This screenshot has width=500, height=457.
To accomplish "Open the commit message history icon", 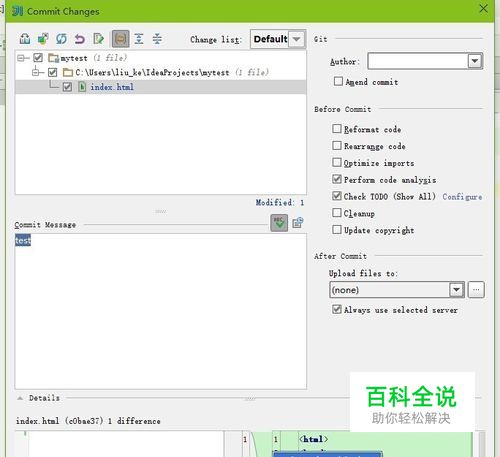I will [298, 223].
